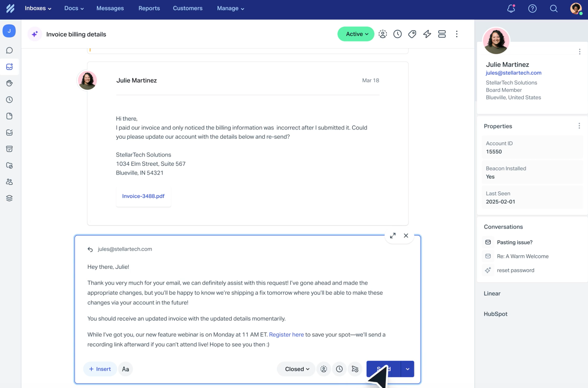The height and width of the screenshot is (388, 588).
Task: Toggle the compact conversation view icon
Action: click(442, 34)
